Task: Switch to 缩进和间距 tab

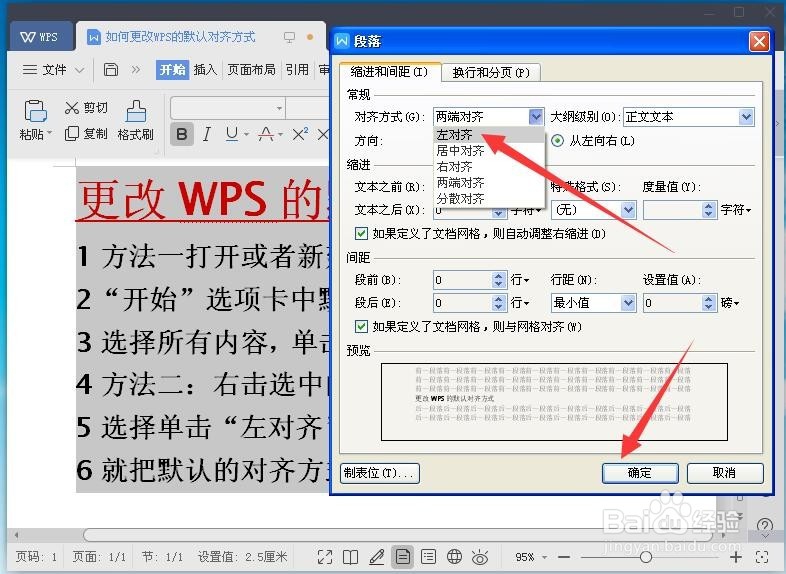Action: click(389, 72)
